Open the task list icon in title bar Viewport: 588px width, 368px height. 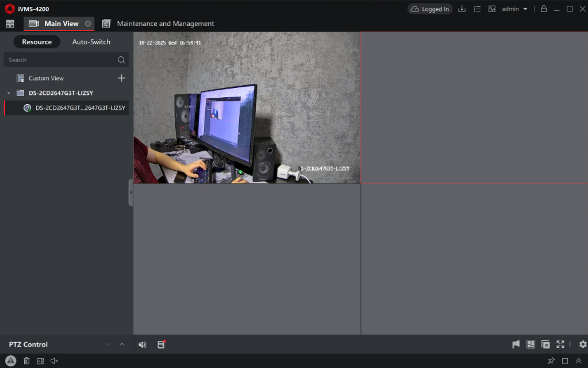click(x=477, y=9)
